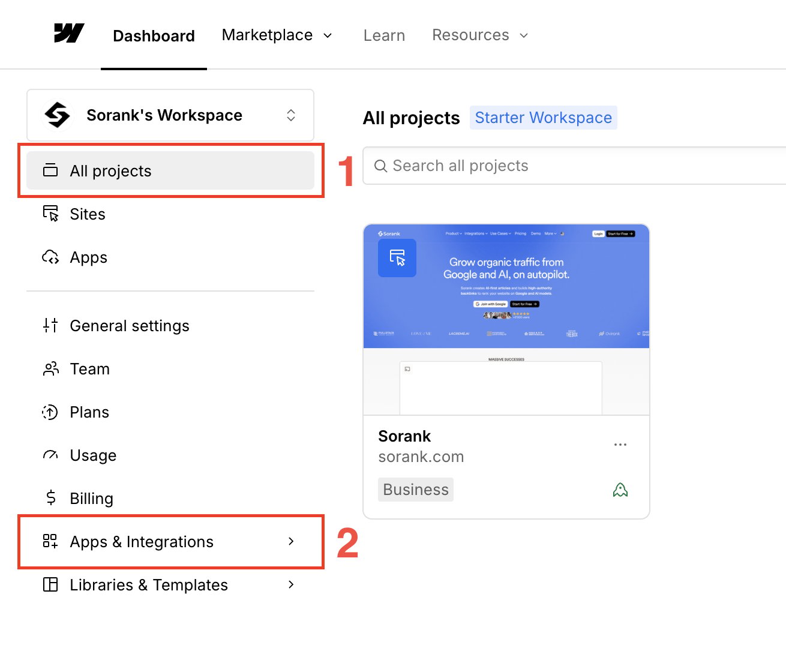
Task: Click the Libraries & Templates layout icon
Action: click(50, 584)
